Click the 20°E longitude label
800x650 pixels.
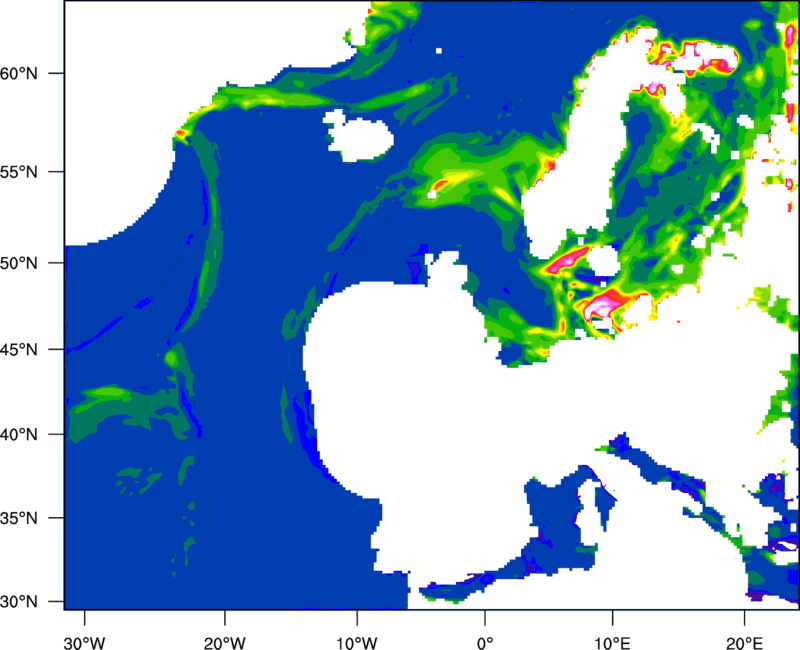pyautogui.click(x=744, y=643)
